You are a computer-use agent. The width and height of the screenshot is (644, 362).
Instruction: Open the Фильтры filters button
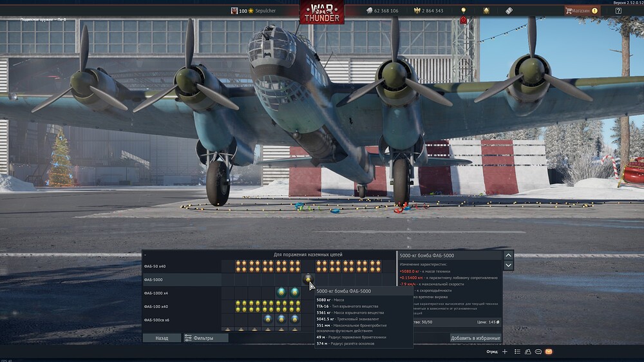(x=206, y=338)
